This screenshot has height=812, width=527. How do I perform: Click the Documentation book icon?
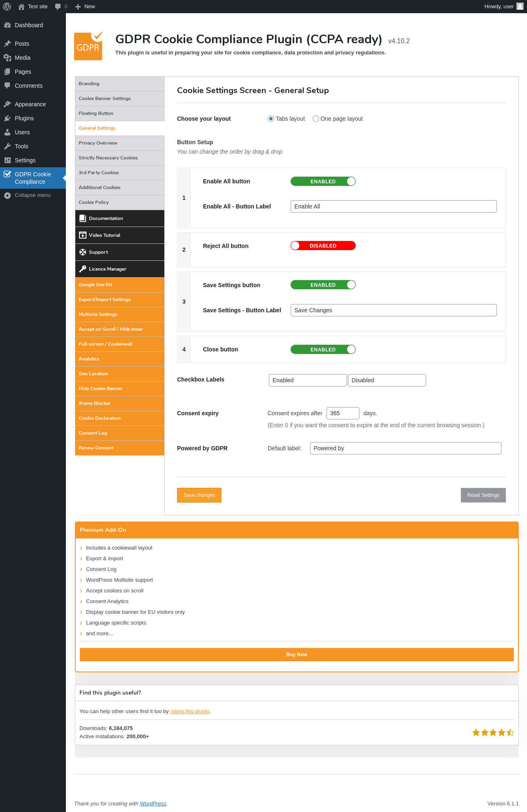[x=83, y=218]
